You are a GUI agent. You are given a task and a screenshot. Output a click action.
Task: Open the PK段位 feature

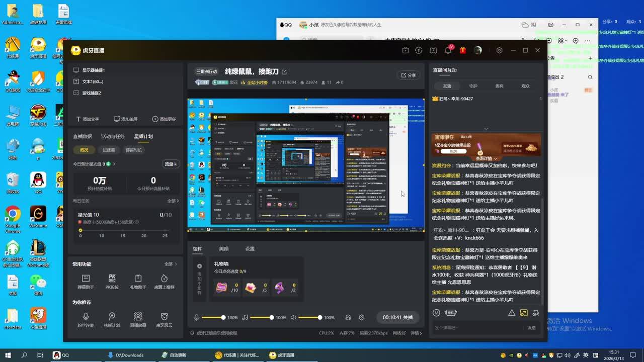tap(112, 282)
